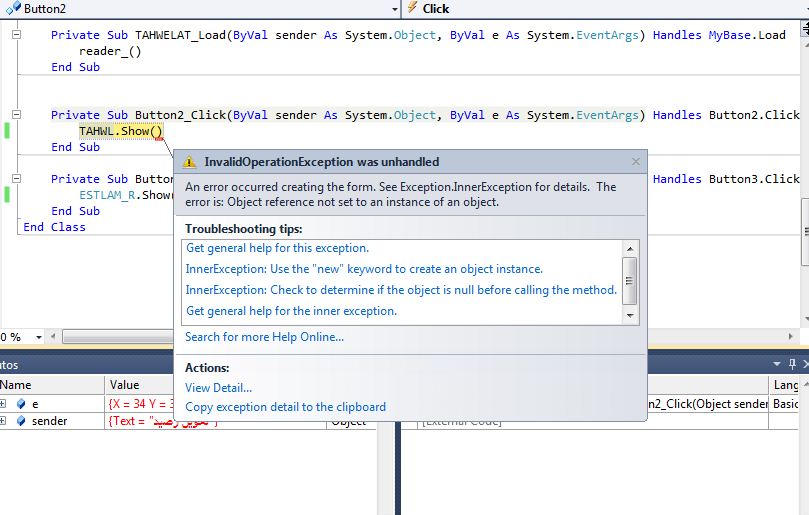Click 'Get general help for the inner exception'
This screenshot has height=515, width=809.
[291, 311]
